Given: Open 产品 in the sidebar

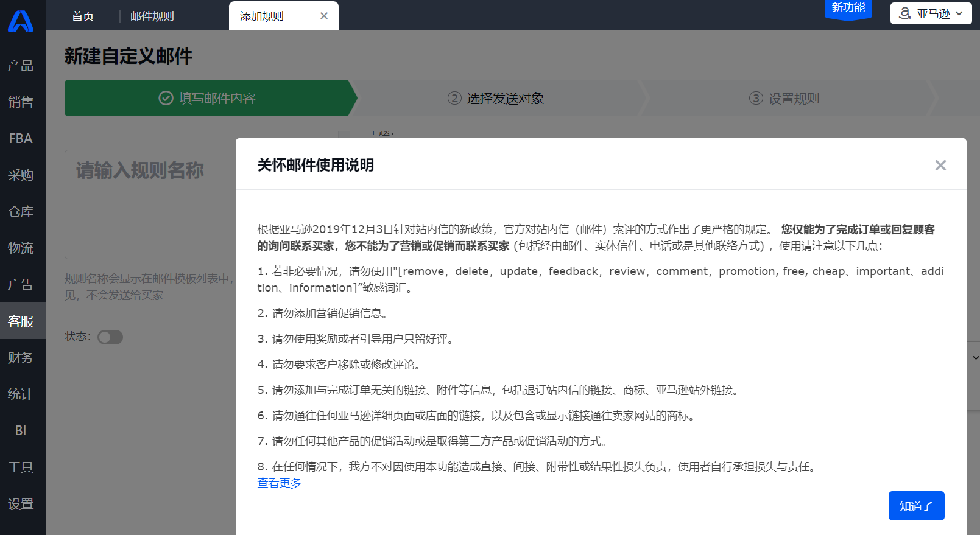Looking at the screenshot, I should tap(21, 66).
